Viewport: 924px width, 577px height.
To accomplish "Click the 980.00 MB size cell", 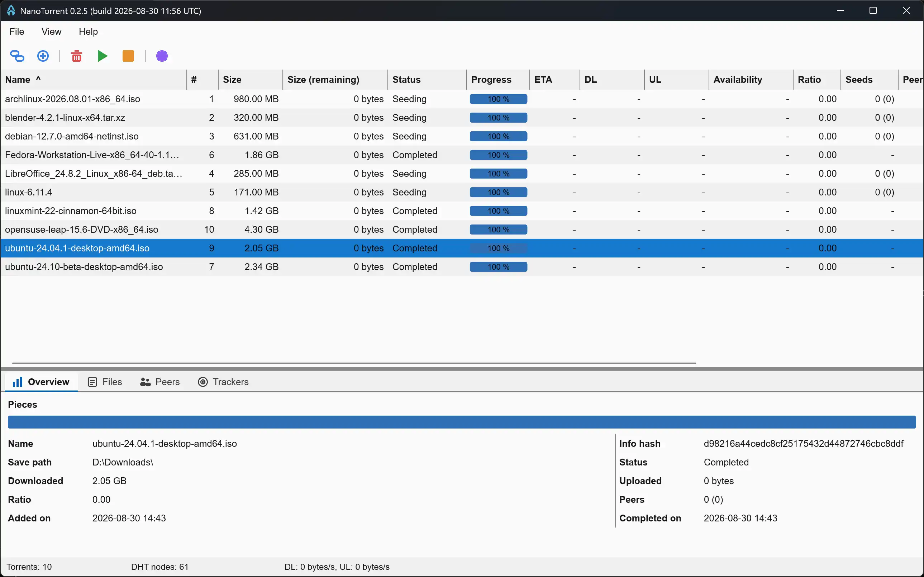I will tap(256, 99).
